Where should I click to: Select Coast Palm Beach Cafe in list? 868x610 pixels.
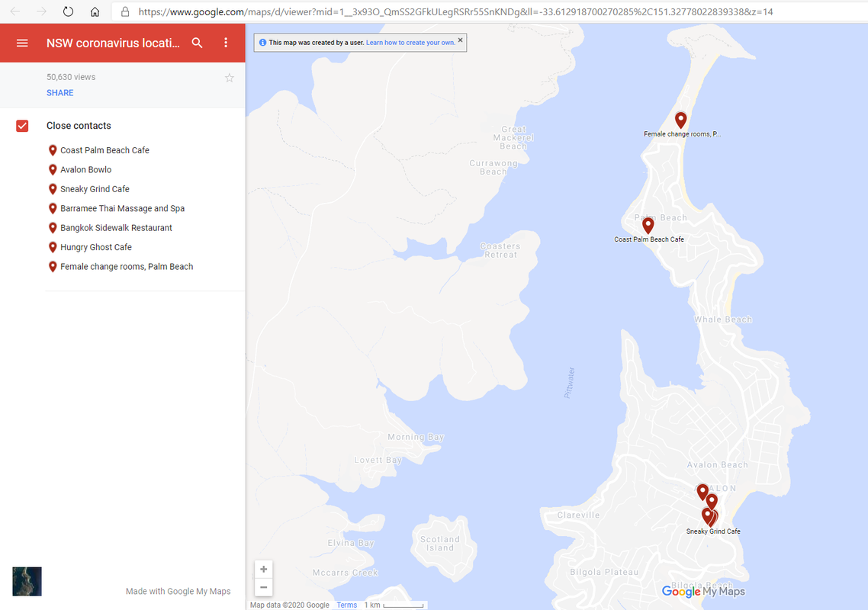pos(104,150)
